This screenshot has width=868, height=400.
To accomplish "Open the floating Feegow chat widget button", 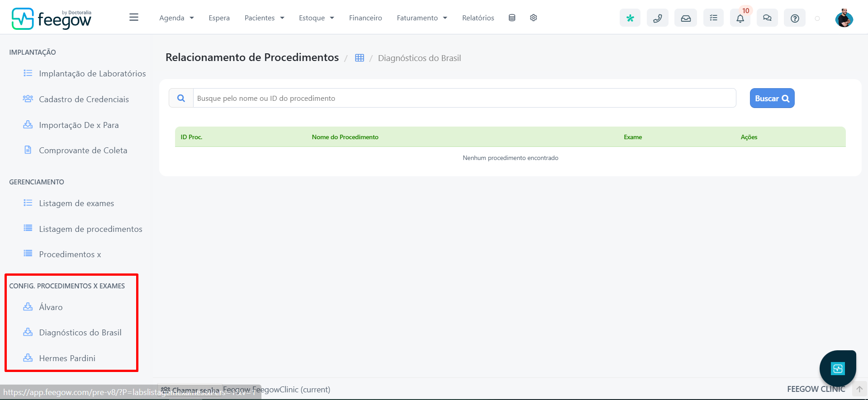I will point(838,368).
